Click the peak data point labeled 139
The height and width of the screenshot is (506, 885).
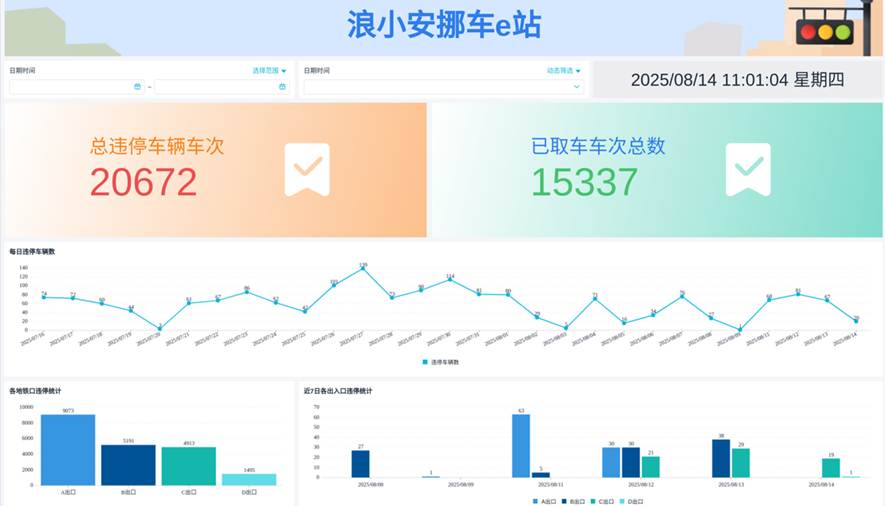click(363, 268)
